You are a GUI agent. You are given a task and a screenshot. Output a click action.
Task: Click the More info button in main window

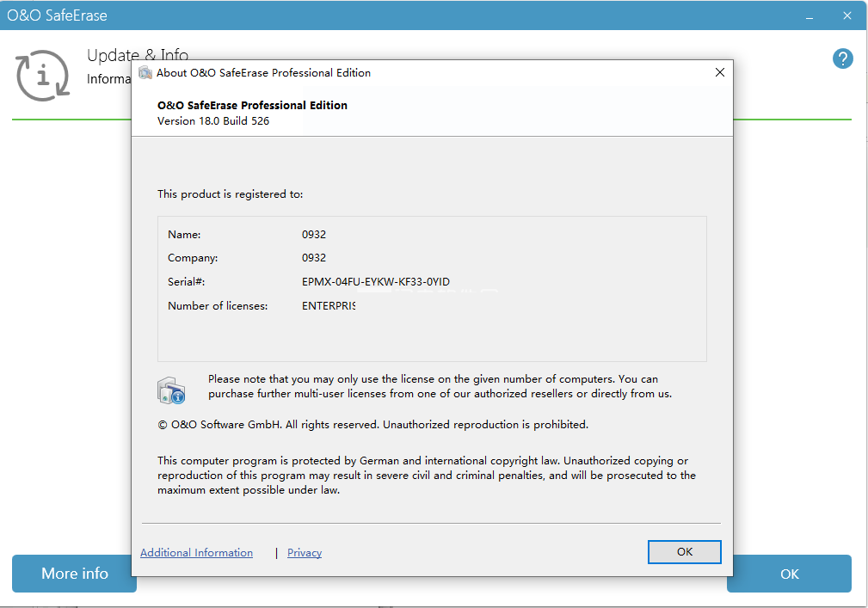[x=74, y=573]
